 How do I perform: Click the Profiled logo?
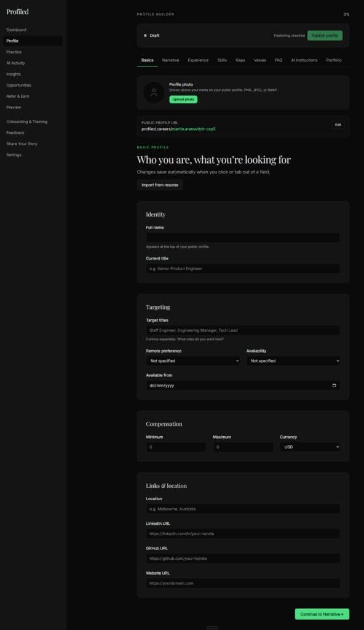click(18, 12)
